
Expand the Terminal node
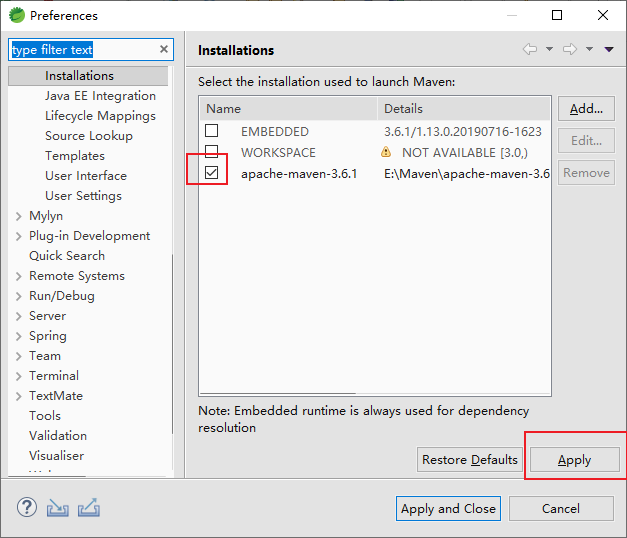(18, 376)
